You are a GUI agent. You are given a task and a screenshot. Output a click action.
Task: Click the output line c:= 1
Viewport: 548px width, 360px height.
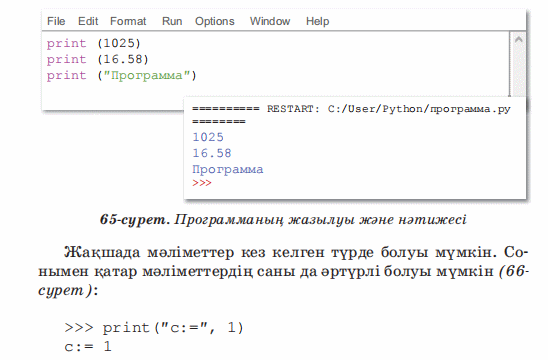point(88,347)
